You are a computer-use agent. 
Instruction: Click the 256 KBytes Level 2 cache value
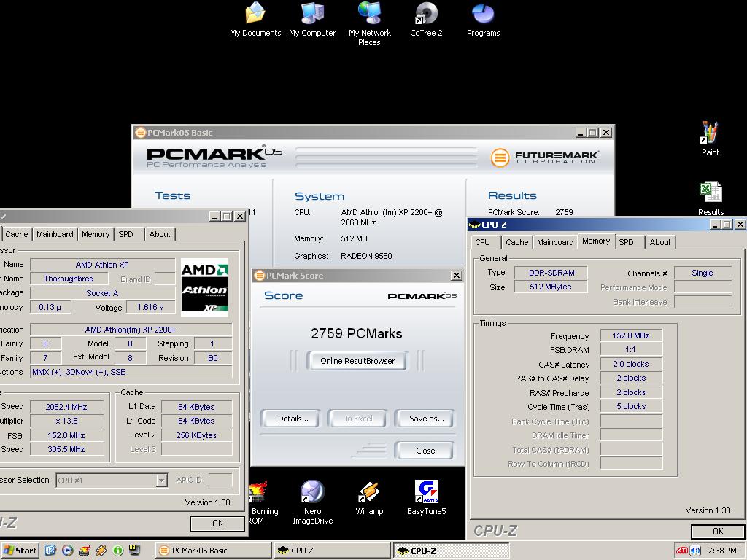pos(196,435)
